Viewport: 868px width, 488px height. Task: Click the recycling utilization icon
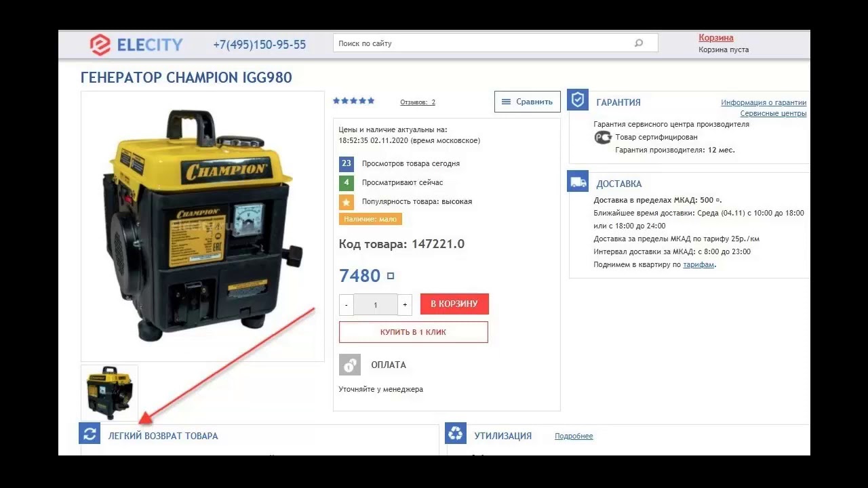(x=456, y=434)
